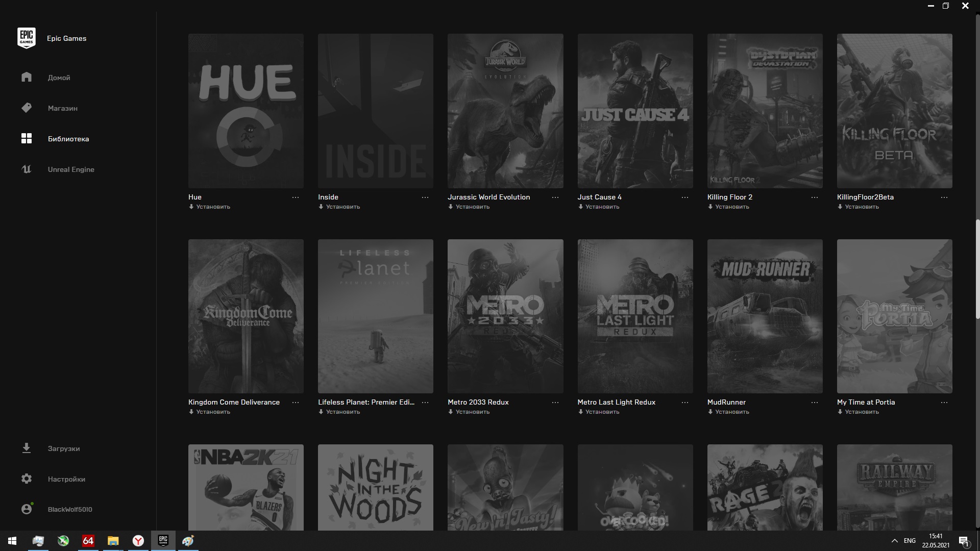This screenshot has height=551, width=980.
Task: Go to Магазин in the sidebar
Action: click(63, 108)
